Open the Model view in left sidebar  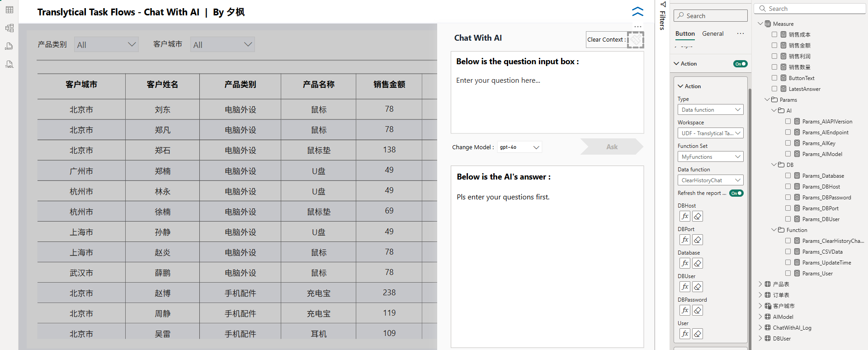tap(9, 28)
